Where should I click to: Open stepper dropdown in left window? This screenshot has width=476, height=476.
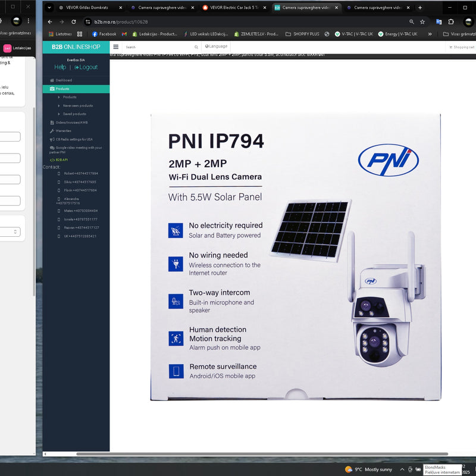click(x=15, y=231)
